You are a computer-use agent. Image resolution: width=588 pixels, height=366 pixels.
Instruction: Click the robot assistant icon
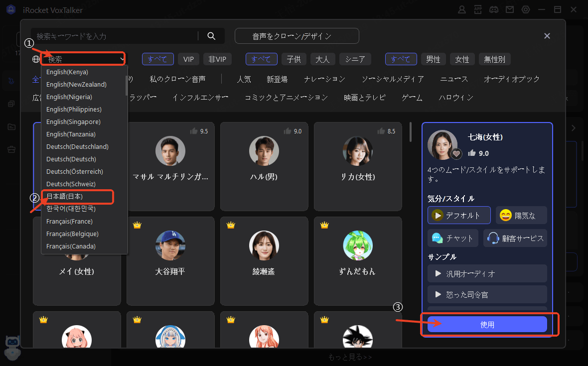pyautogui.click(x=11, y=347)
